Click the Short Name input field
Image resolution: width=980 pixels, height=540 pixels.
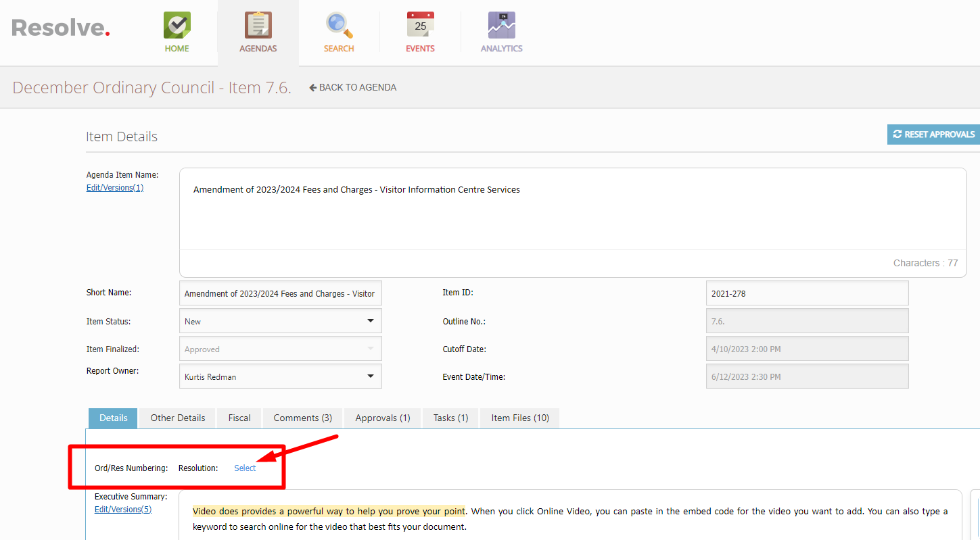(x=281, y=293)
